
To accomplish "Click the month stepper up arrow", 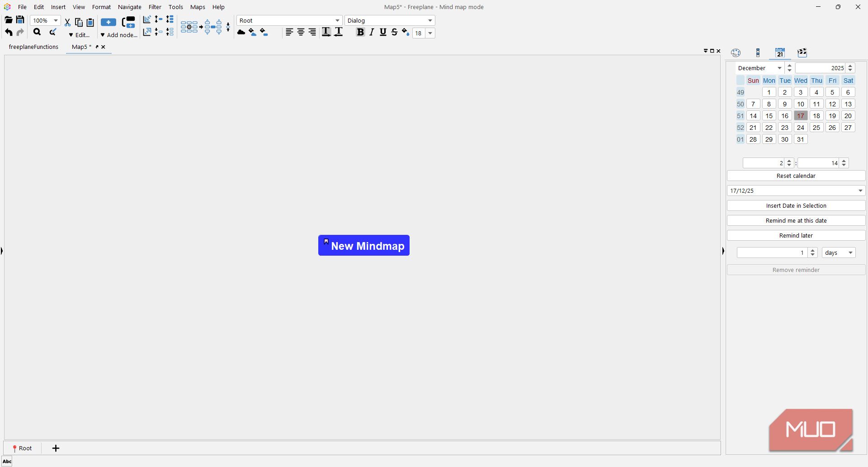I will pos(789,66).
